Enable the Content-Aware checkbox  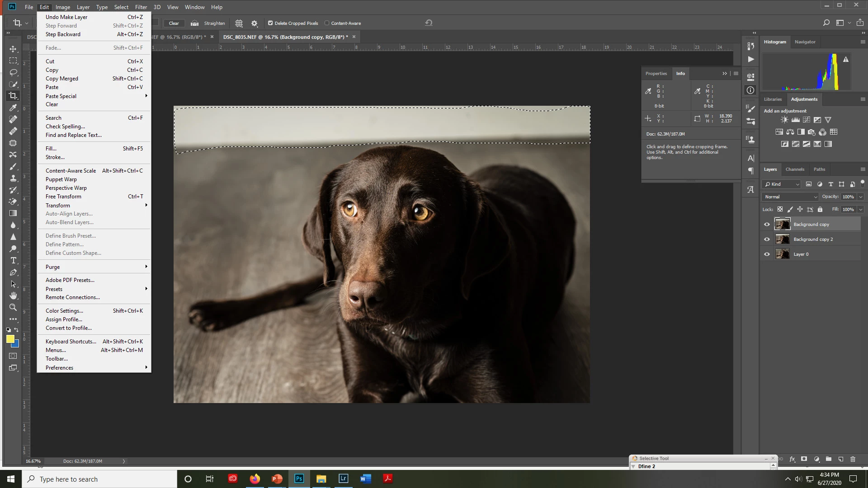(327, 23)
